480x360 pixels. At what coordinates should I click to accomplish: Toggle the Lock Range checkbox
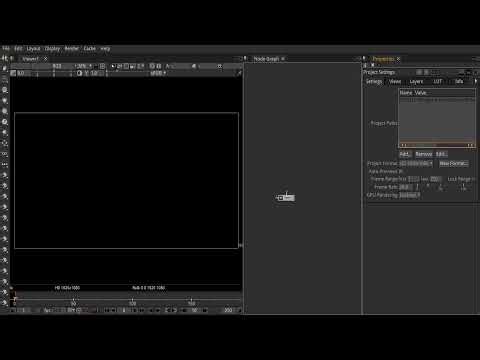(474, 179)
